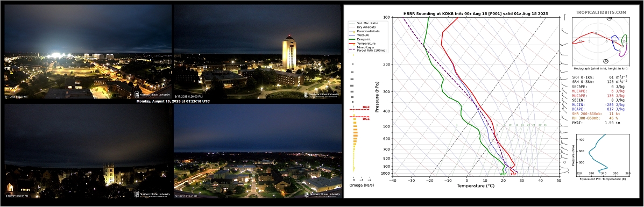The width and height of the screenshot is (644, 207).
Task: Open the bottom-right campus quad webcam view
Action: click(257, 151)
